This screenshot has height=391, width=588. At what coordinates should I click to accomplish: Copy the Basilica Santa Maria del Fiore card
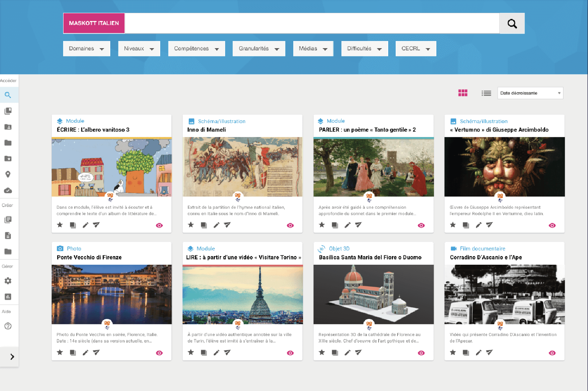click(335, 352)
